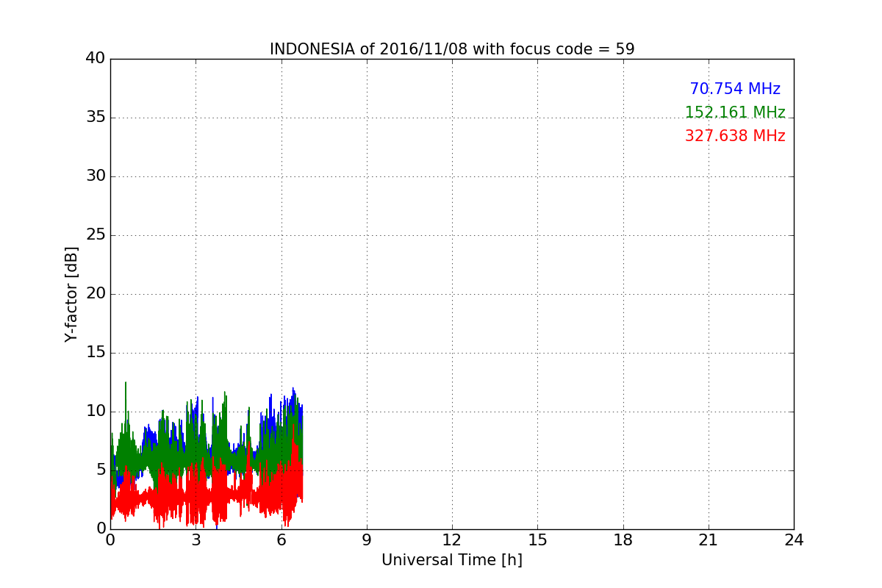Click the x-axis tick label 15

537,540
